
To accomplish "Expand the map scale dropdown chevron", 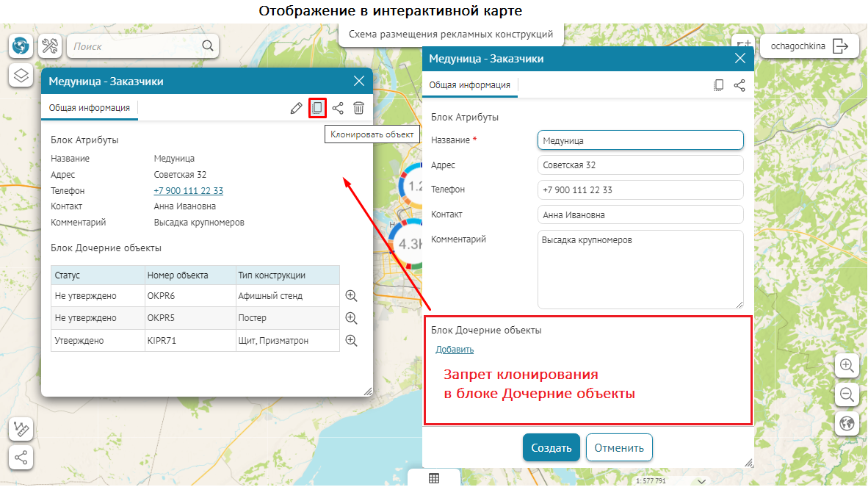I will (701, 481).
